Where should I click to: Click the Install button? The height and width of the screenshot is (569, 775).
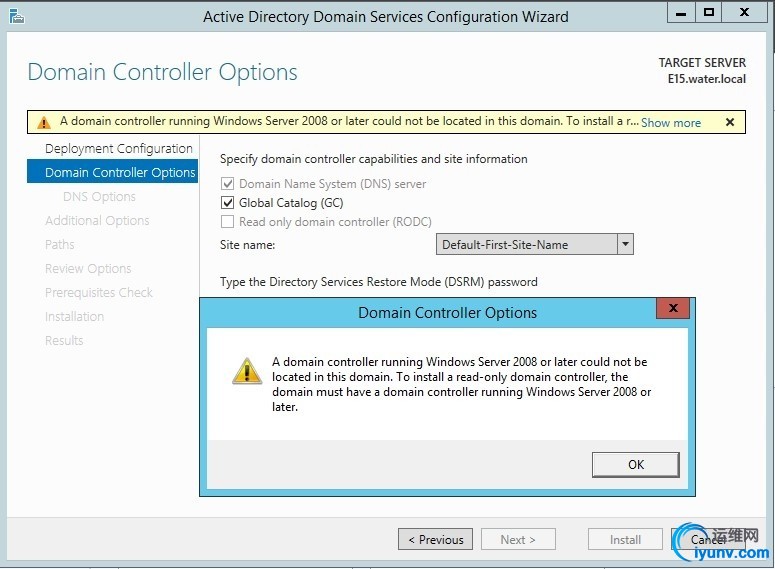pyautogui.click(x=625, y=539)
